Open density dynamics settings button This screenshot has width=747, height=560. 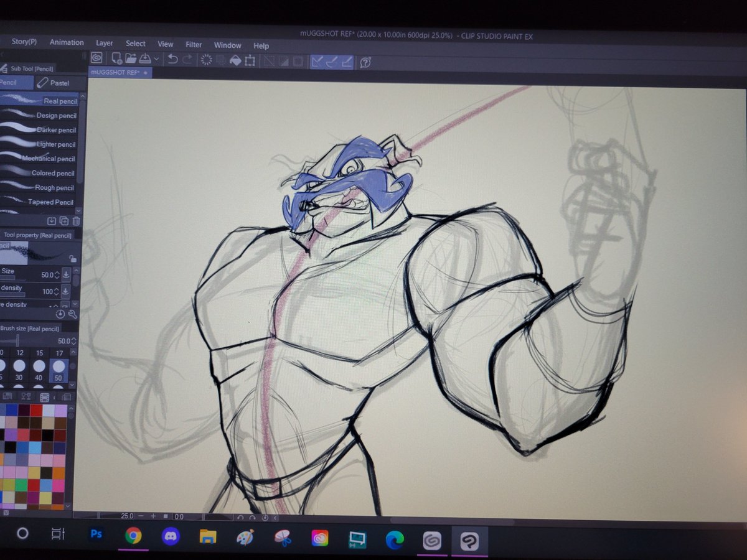click(66, 291)
